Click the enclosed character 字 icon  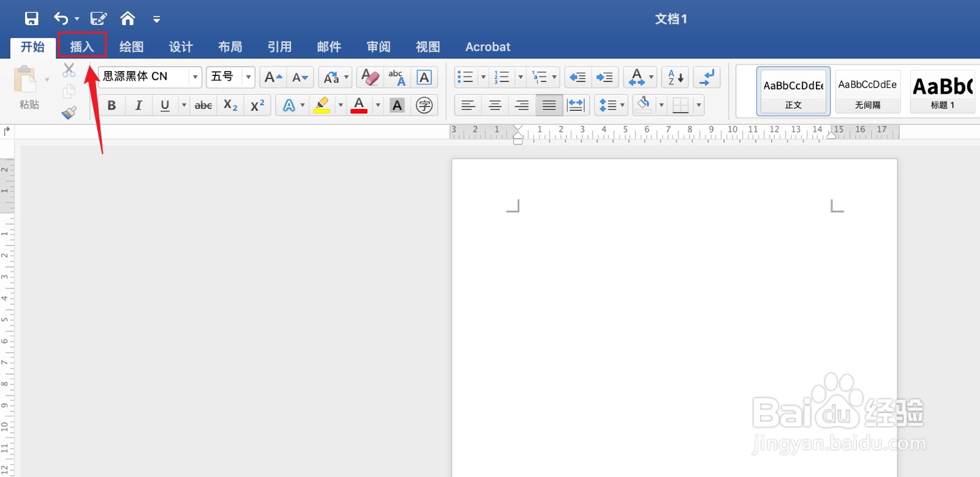(x=424, y=105)
